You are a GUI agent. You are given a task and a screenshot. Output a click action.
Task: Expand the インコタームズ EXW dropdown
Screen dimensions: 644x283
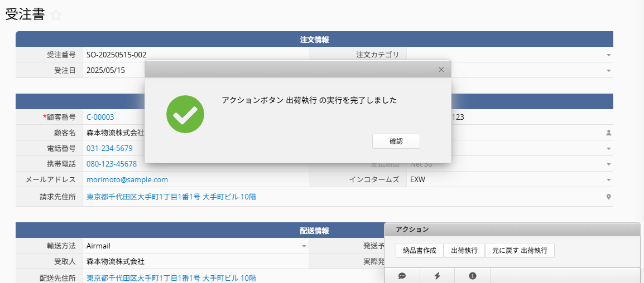pos(609,179)
